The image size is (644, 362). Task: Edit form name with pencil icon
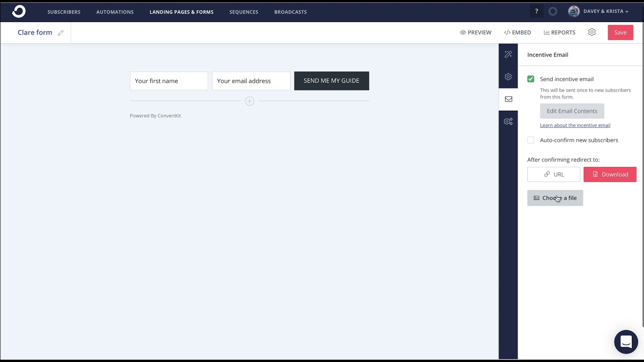(x=60, y=33)
